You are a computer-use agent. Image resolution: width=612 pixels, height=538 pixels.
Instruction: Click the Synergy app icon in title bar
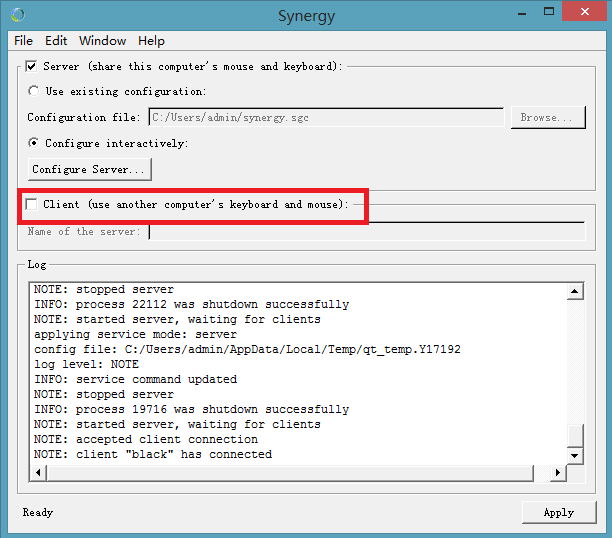[18, 15]
